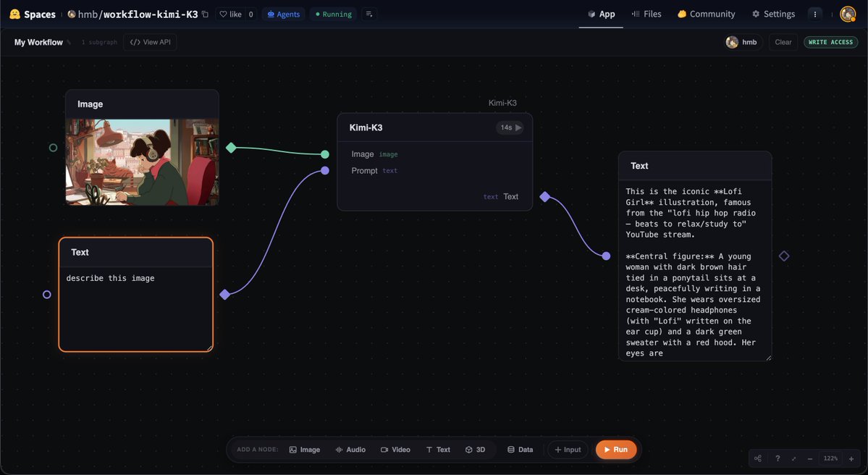Open the graph layout icon in zoom controls
Image resolution: width=868 pixels, height=475 pixels.
pyautogui.click(x=758, y=458)
